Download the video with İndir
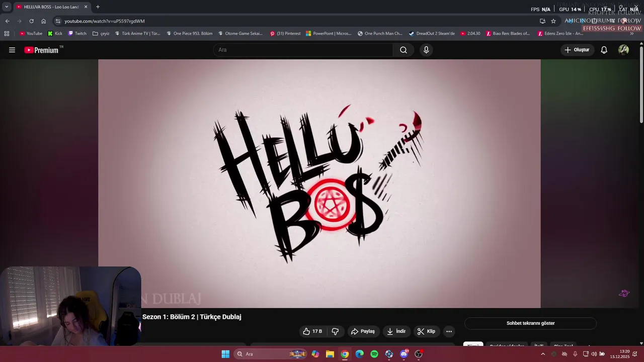This screenshot has height=362, width=644. tap(396, 331)
